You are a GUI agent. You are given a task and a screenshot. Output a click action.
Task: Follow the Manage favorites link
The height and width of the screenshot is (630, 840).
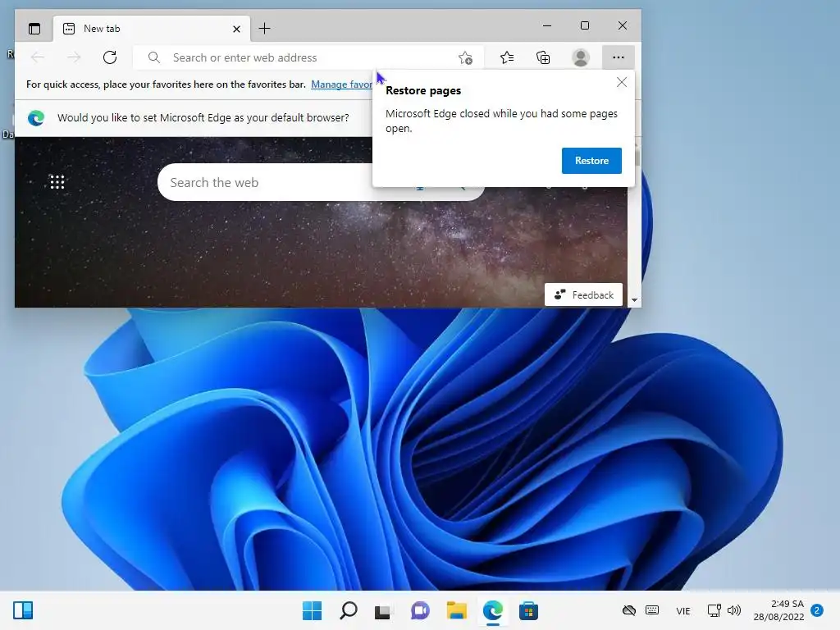[x=341, y=84]
